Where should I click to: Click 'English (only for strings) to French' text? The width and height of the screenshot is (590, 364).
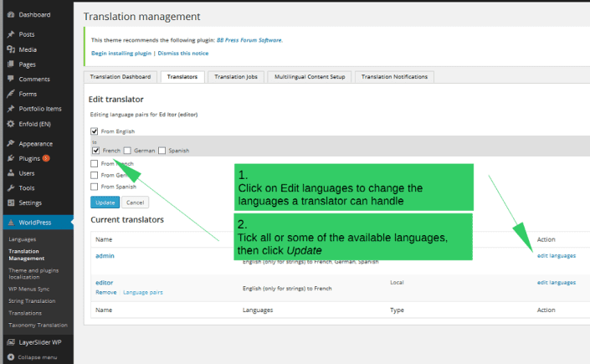point(287,289)
